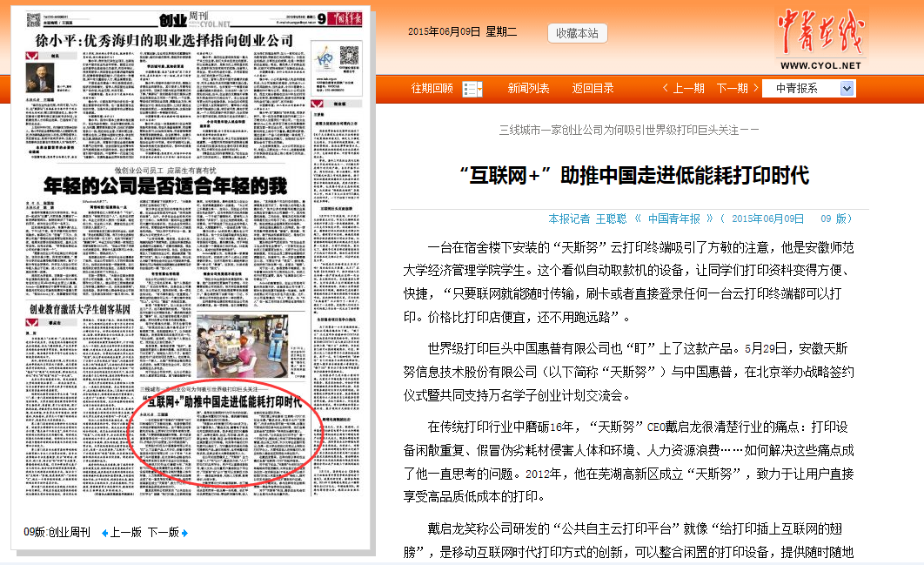Open the 徐小平 headline on the page thumbnail
This screenshot has height=565, width=924.
click(164, 40)
